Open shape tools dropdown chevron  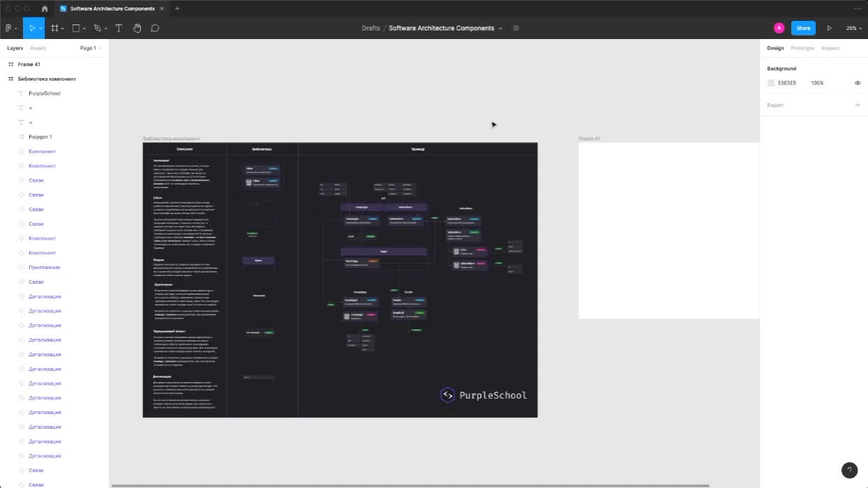[84, 29]
